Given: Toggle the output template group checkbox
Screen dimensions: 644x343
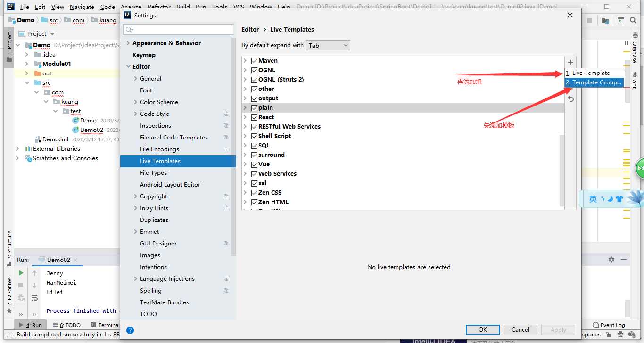Looking at the screenshot, I should [x=255, y=98].
